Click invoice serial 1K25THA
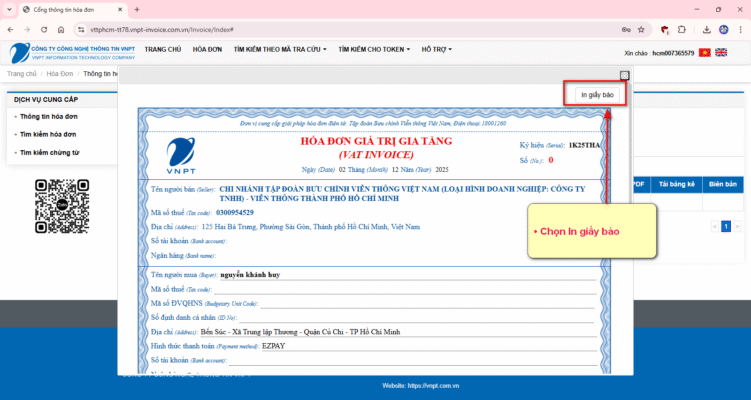 coord(584,145)
